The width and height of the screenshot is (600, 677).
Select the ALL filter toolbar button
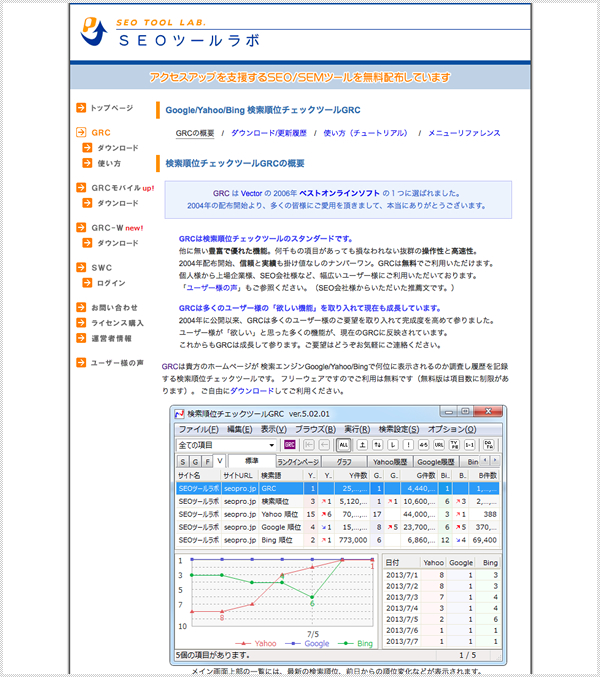pyautogui.click(x=343, y=444)
